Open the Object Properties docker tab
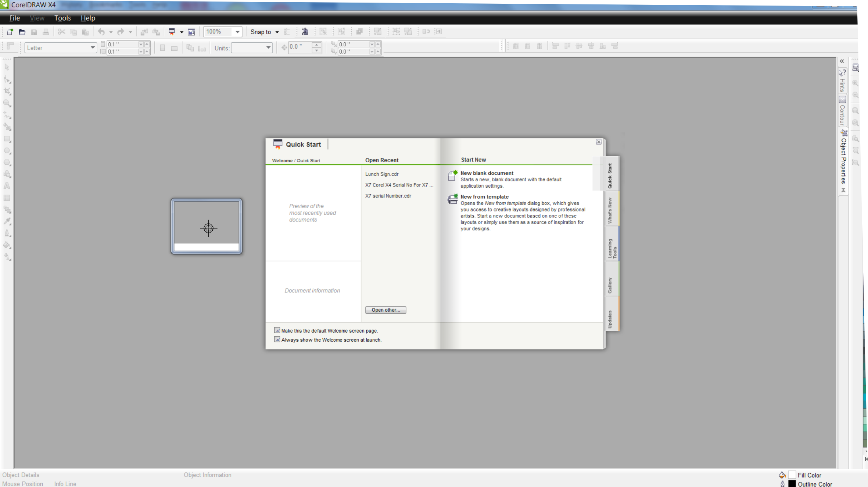Screen dimensions: 868x487 (x=844, y=160)
